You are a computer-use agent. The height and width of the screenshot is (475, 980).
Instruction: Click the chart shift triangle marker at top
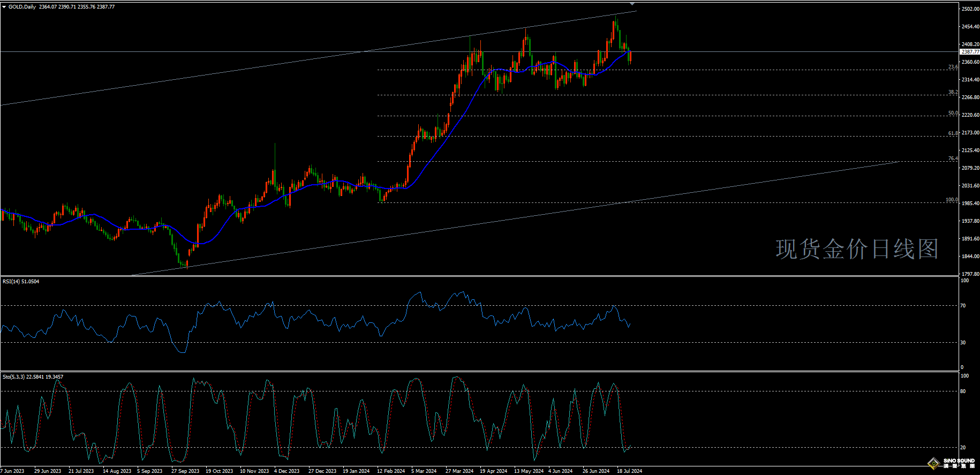click(x=632, y=4)
